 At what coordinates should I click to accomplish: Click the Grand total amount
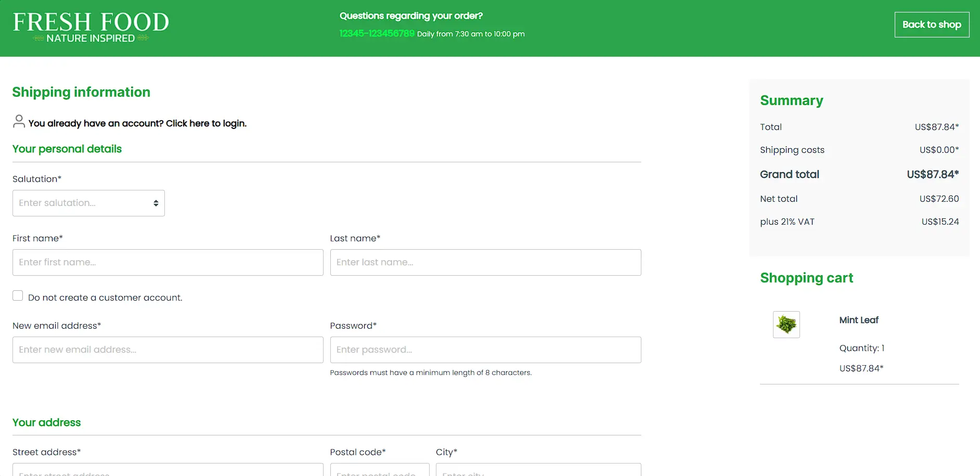tap(932, 174)
